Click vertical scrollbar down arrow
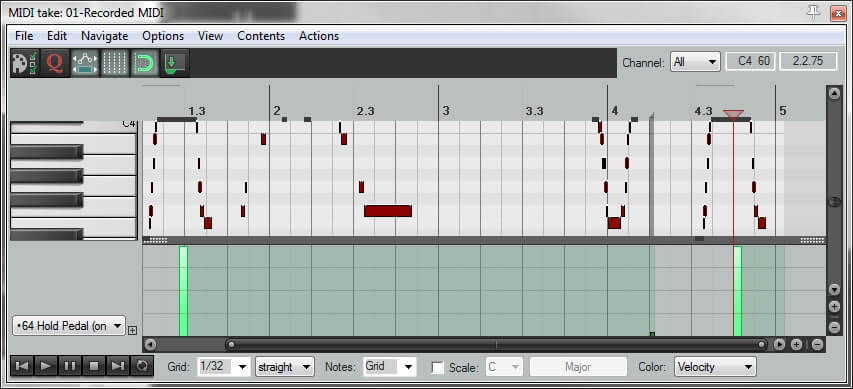Screen dimensions: 853x389 tap(835, 289)
